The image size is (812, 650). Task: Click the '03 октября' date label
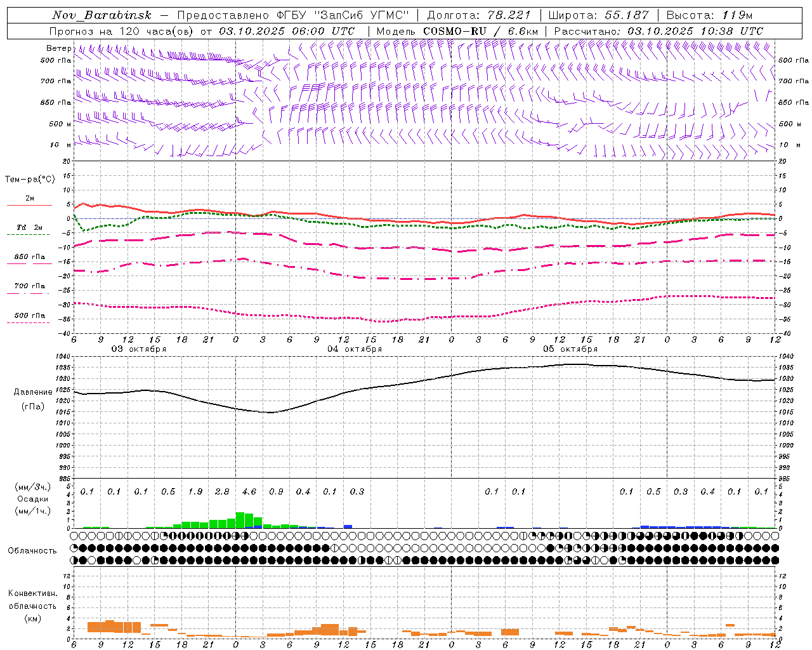click(x=139, y=349)
